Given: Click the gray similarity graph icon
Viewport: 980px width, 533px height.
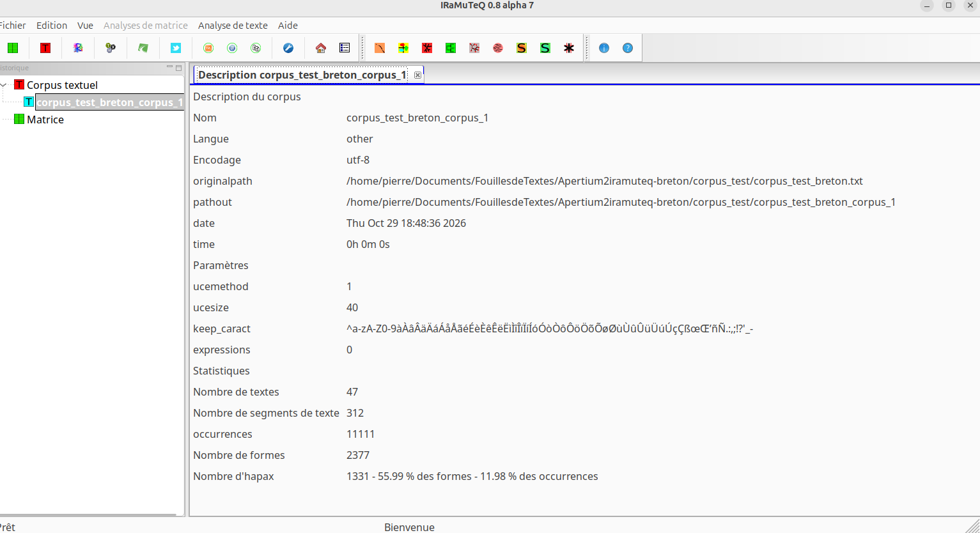Looking at the screenshot, I should (x=474, y=48).
